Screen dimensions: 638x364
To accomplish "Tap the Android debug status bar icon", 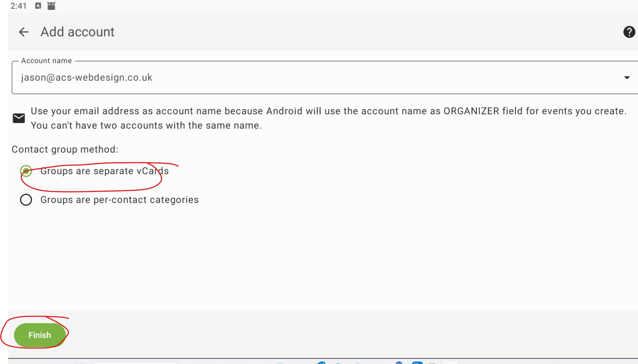I will pos(51,5).
